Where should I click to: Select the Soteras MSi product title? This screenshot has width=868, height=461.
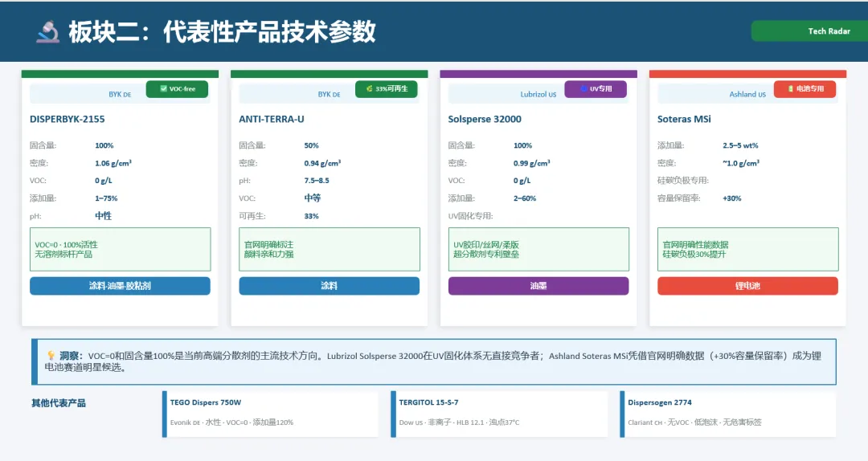pos(684,119)
